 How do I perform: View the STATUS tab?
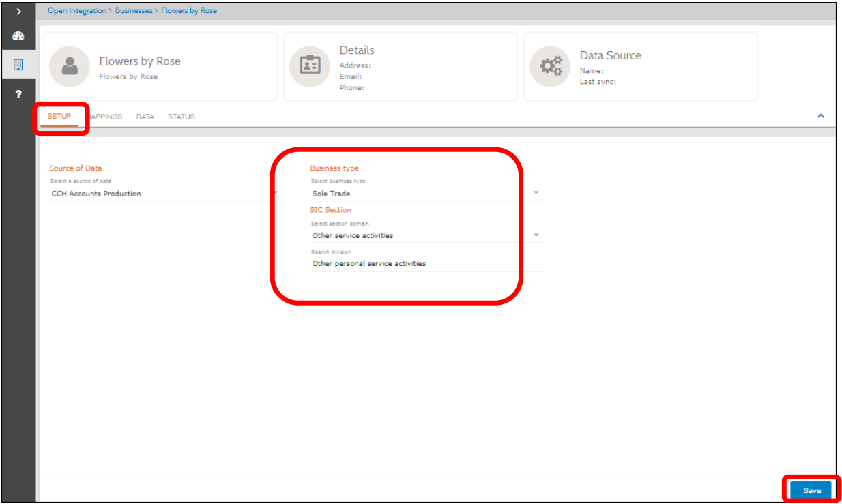click(x=182, y=117)
